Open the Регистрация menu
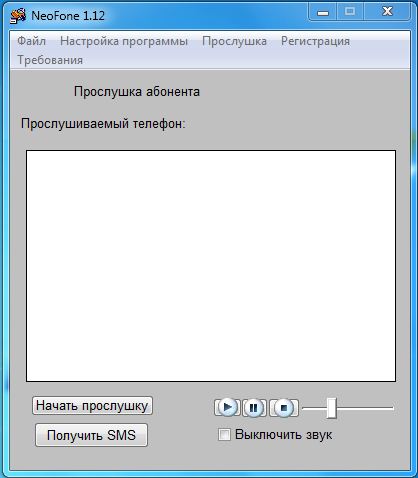The image size is (418, 478). tap(315, 41)
